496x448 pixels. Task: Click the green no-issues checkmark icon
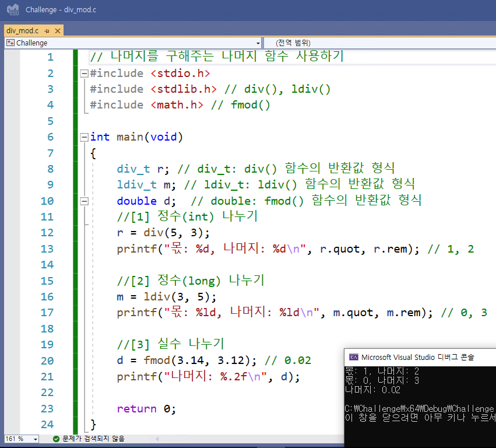click(56, 439)
